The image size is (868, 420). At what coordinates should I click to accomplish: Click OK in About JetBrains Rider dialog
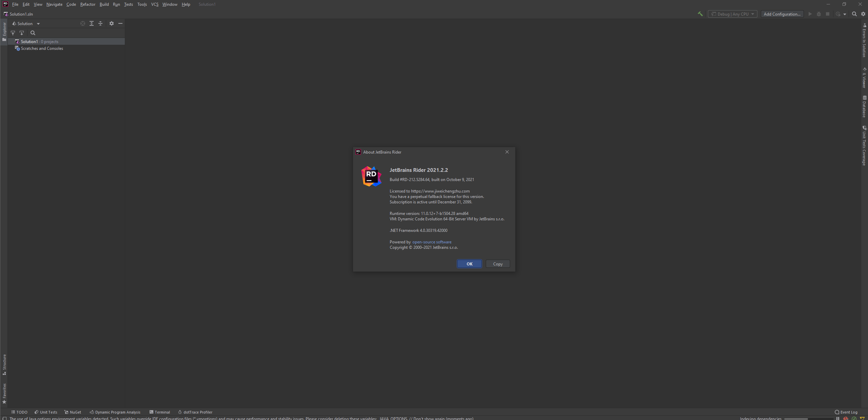pos(469,264)
